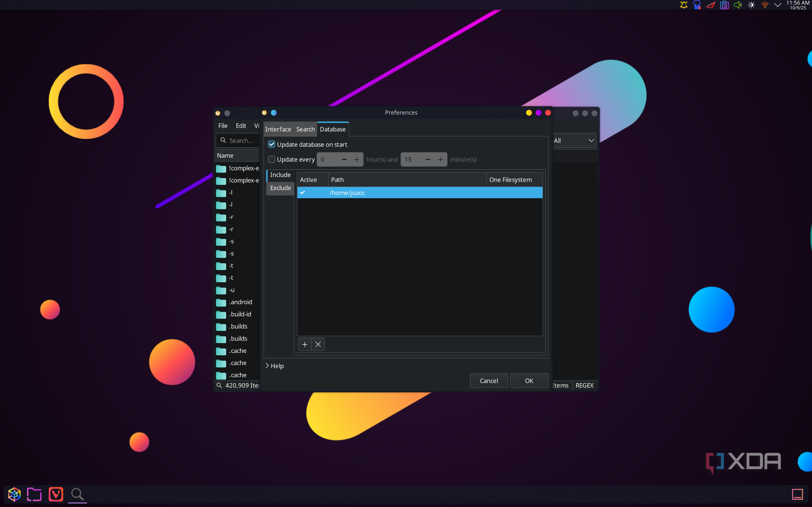Open FSearch from the taskbar magnifier icon

[77, 494]
